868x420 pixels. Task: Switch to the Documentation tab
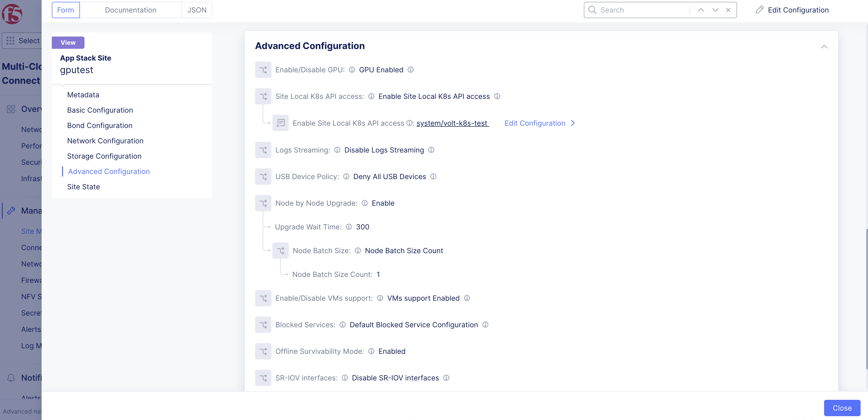[x=130, y=10]
